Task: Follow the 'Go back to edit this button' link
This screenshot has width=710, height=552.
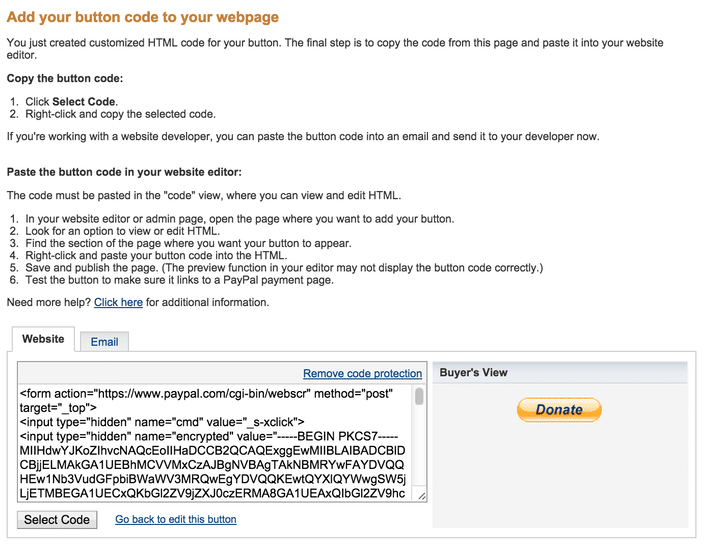Action: click(x=176, y=519)
